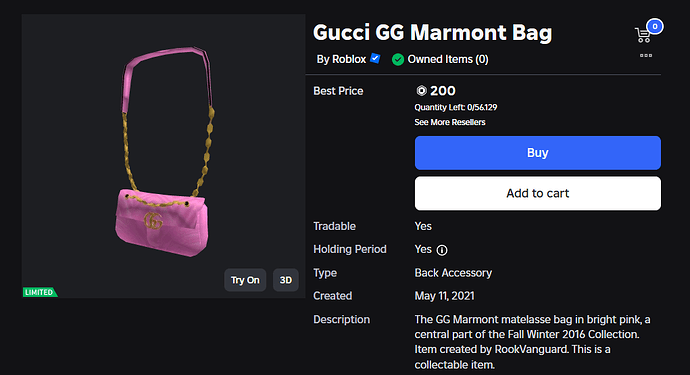
Task: Click the pink Gucci bag preview image
Action: point(165,152)
